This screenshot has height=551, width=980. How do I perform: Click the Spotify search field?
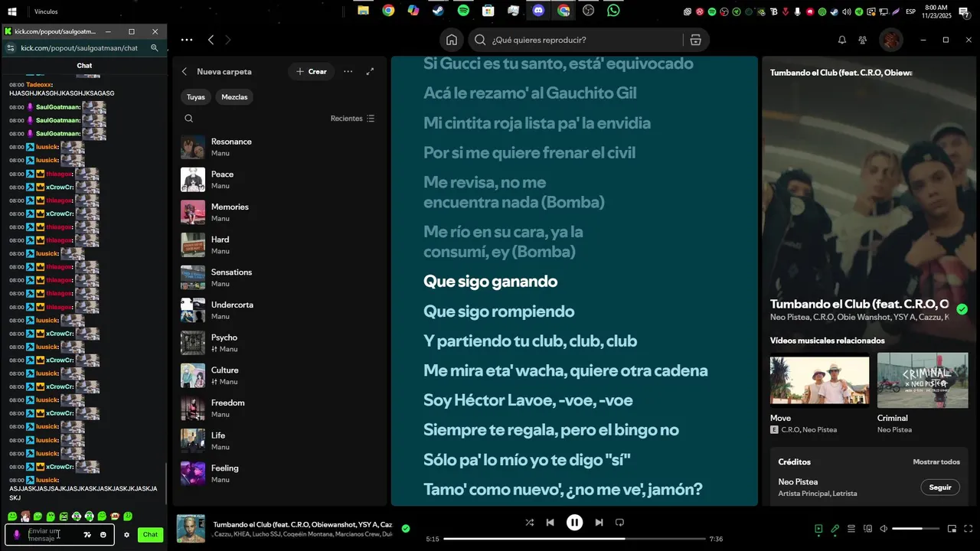574,40
